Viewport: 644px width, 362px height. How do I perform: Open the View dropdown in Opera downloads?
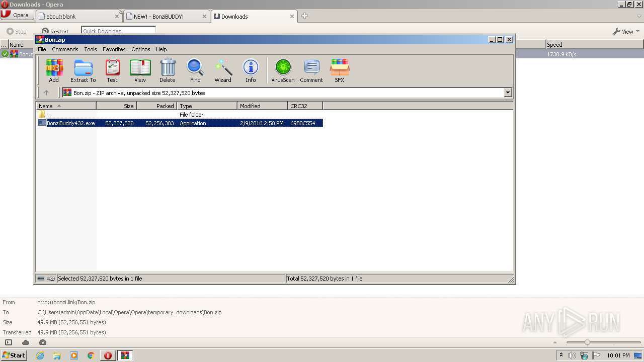pos(626,31)
